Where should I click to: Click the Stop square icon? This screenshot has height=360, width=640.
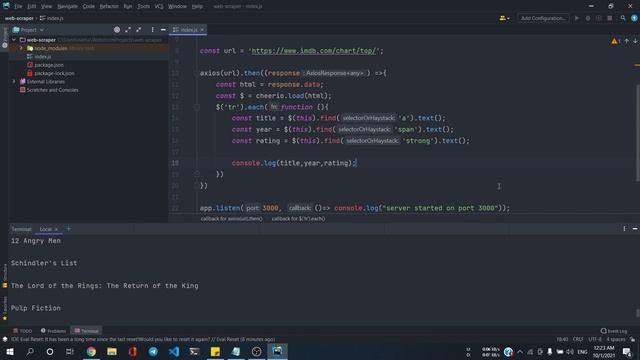[609, 18]
